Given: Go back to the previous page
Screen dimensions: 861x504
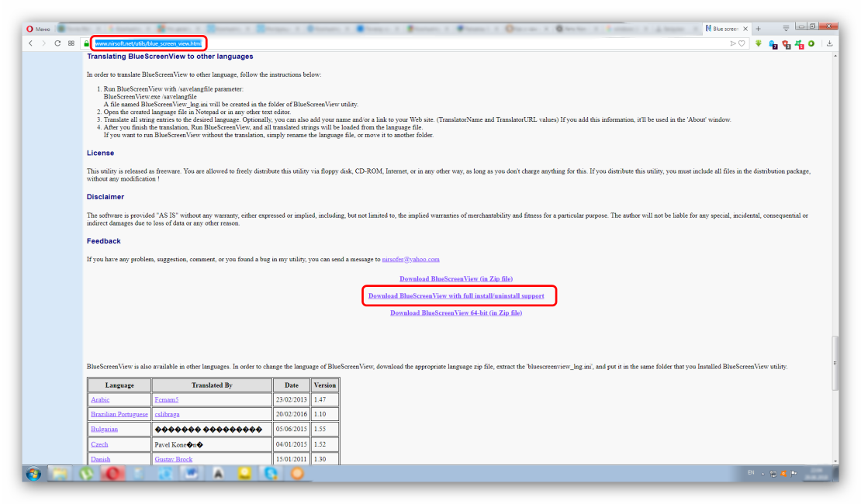Looking at the screenshot, I should click(x=31, y=43).
